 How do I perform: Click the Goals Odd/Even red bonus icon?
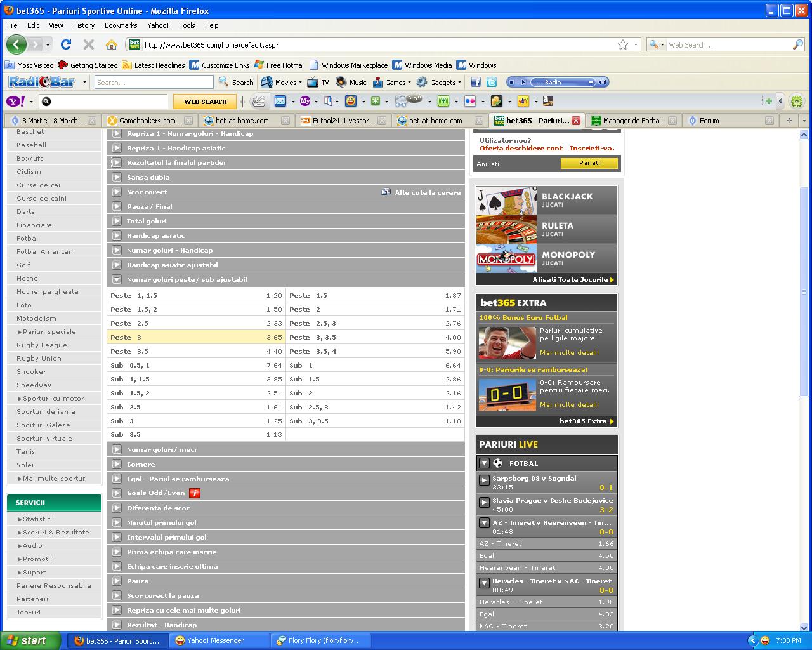[x=195, y=493]
